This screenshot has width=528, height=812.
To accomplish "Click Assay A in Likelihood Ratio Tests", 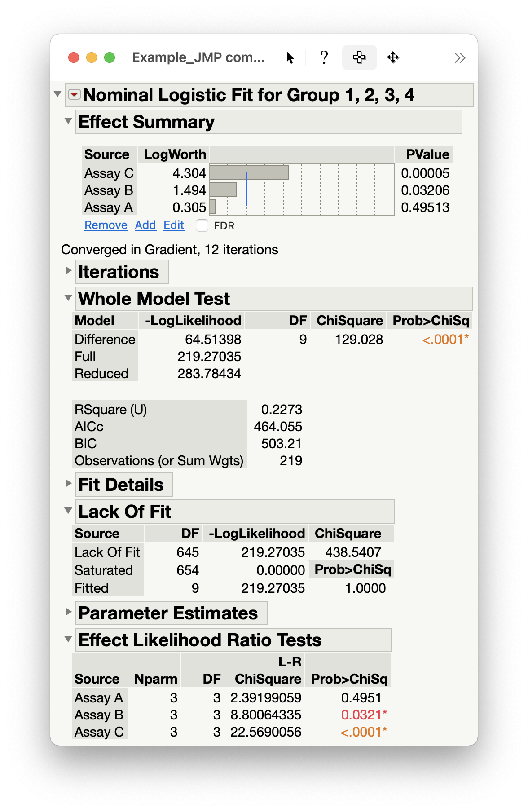I will 99,698.
